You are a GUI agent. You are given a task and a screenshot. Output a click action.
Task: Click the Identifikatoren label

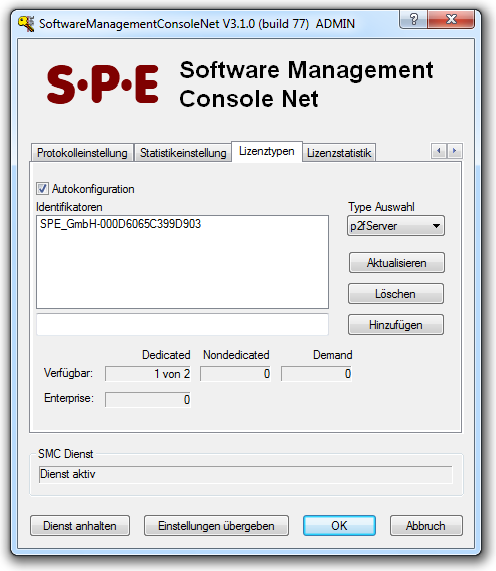point(69,207)
